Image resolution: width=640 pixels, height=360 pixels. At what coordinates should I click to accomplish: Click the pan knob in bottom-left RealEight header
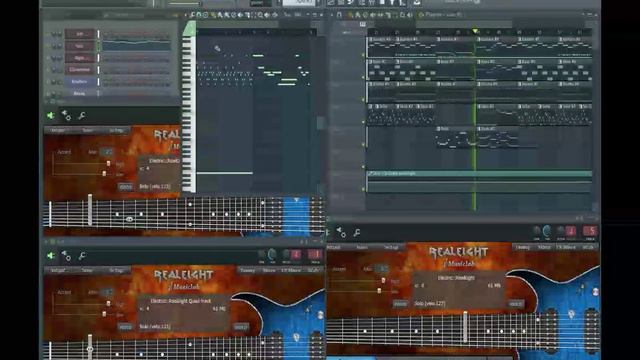[x=262, y=255]
